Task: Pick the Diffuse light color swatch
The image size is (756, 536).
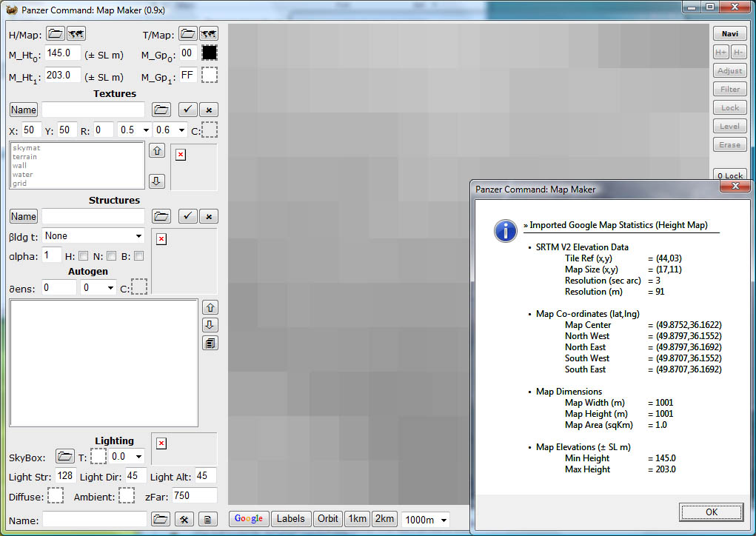Action: [56, 495]
